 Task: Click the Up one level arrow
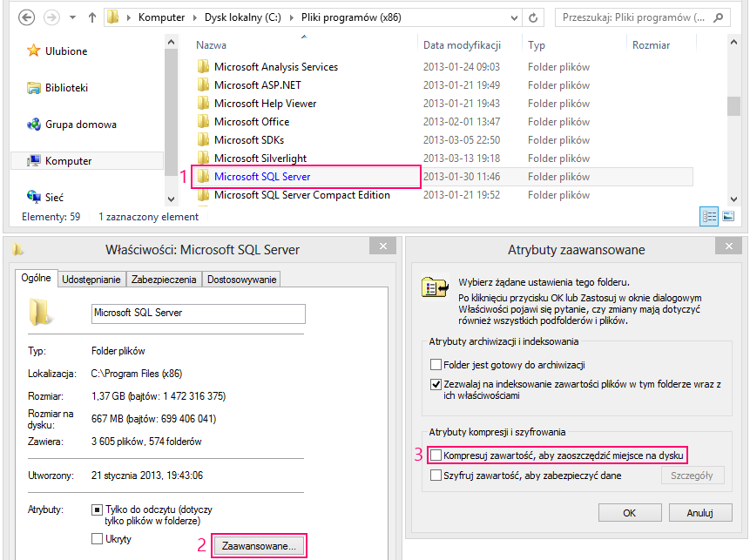91,17
